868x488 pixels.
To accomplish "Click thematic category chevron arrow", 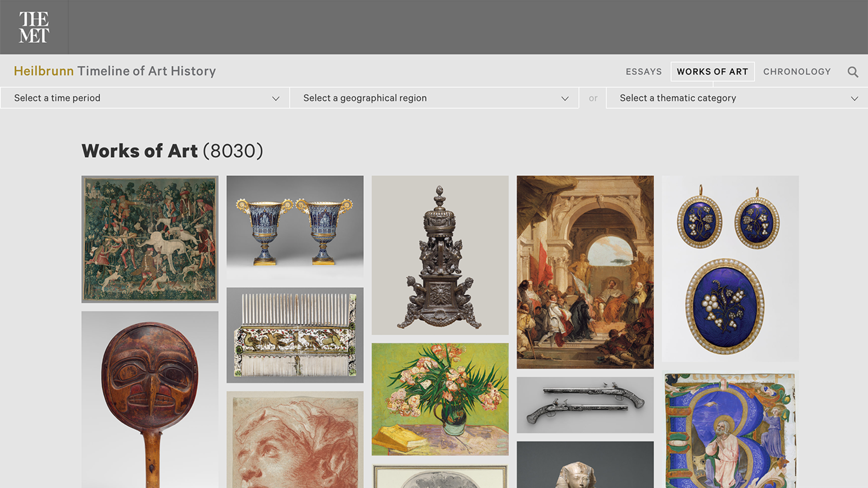I will pos(854,98).
